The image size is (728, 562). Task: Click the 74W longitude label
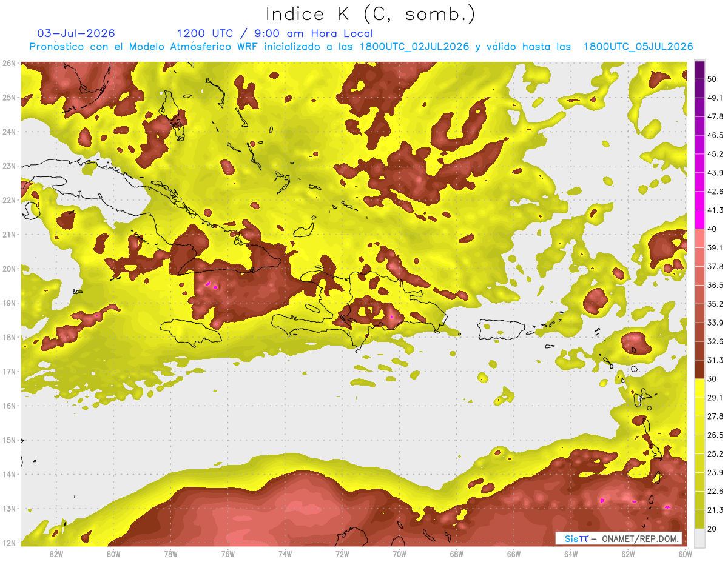coord(285,554)
